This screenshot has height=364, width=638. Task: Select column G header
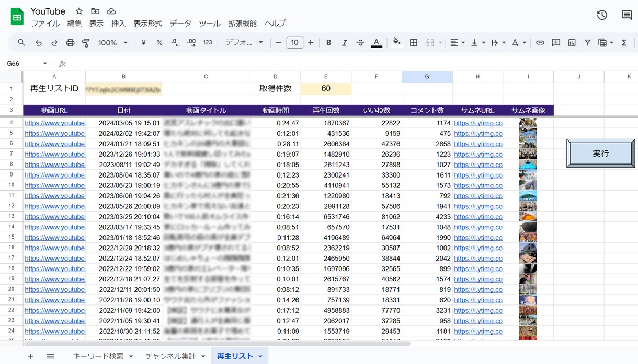pos(427,77)
